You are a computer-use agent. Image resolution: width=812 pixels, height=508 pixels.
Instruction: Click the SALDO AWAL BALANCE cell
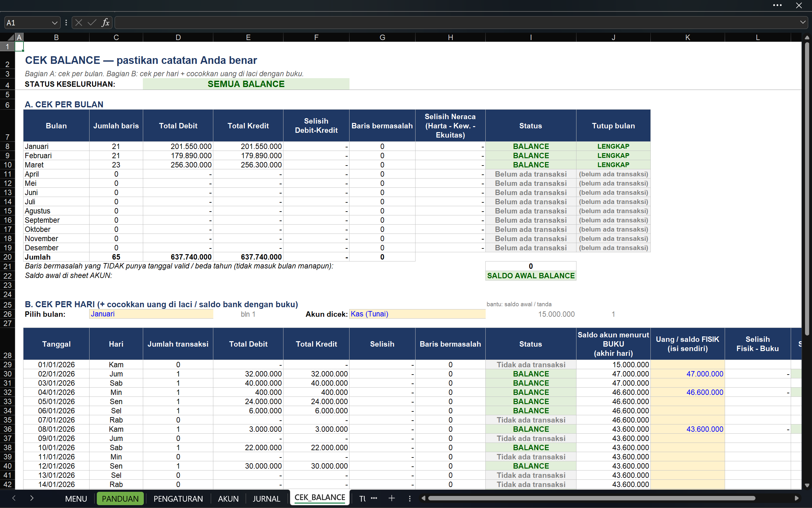531,276
